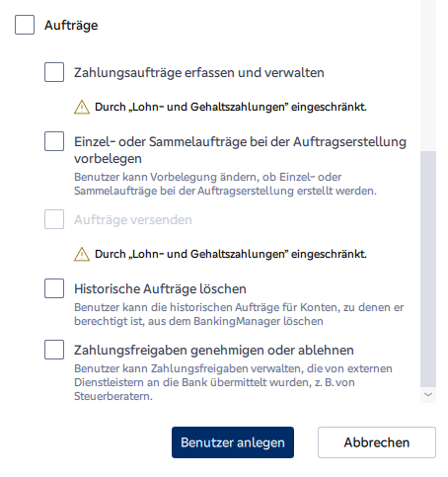Enable Zahlungsaufträge erfassen und verwalten checkbox
The height and width of the screenshot is (477, 448).
click(54, 72)
